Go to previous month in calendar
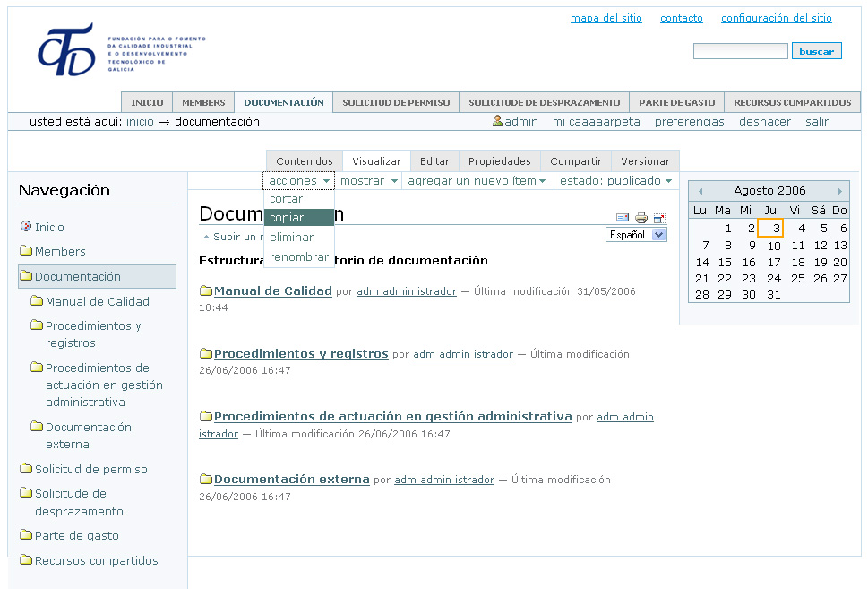This screenshot has width=868, height=589. [x=700, y=191]
